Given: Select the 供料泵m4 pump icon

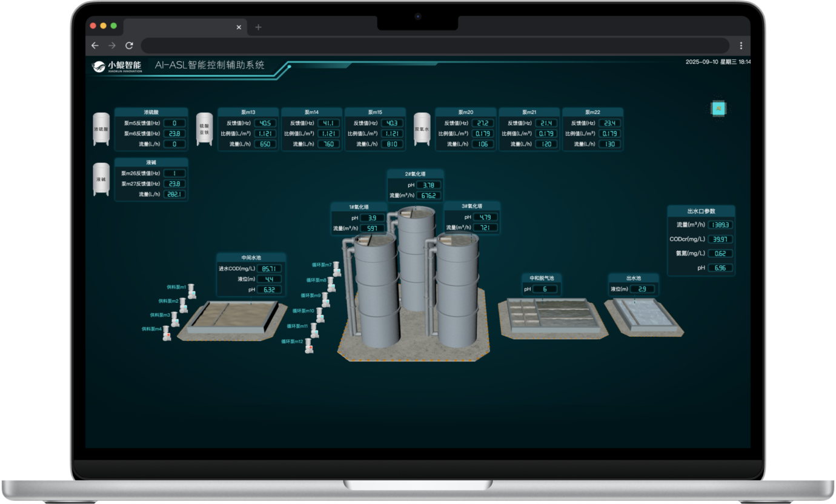Looking at the screenshot, I should click(x=167, y=333).
